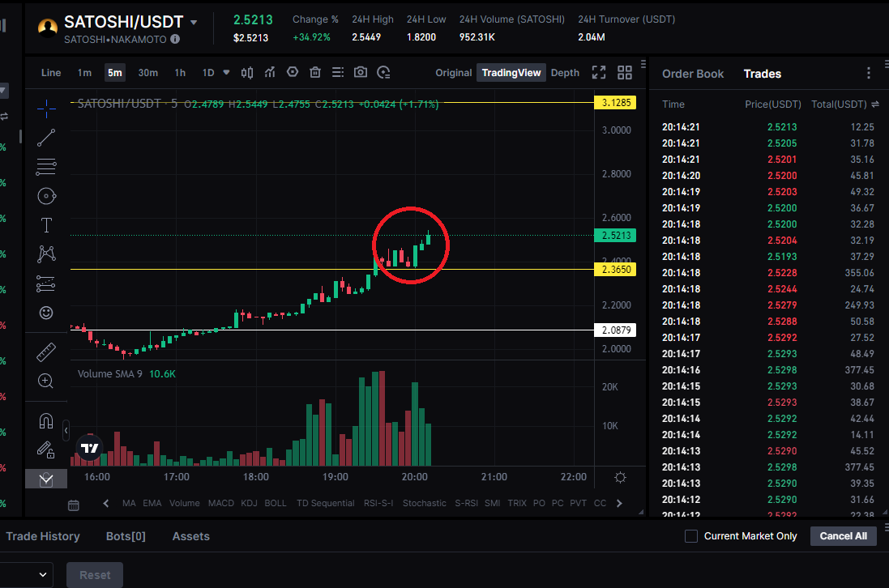
Task: Select the 30m timeframe
Action: 148,73
